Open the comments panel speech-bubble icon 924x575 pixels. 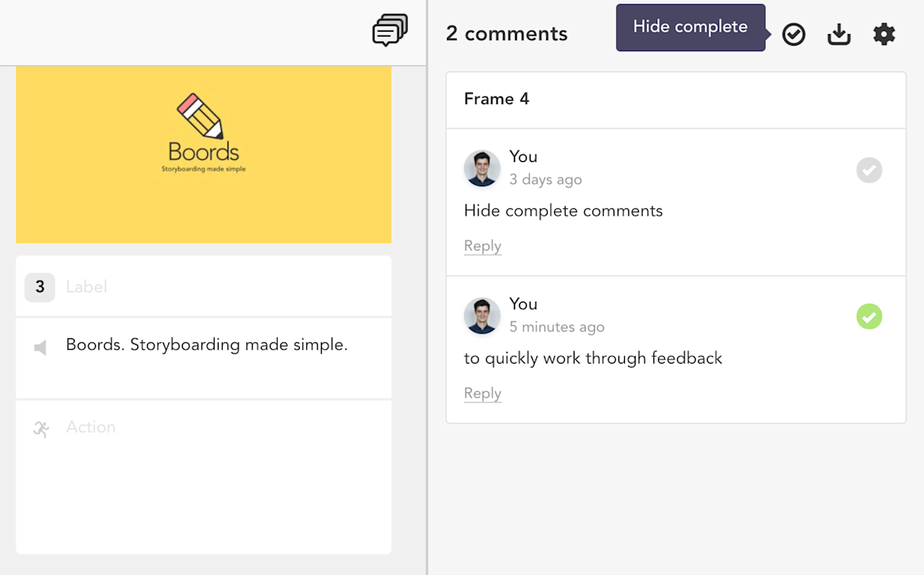click(x=389, y=30)
